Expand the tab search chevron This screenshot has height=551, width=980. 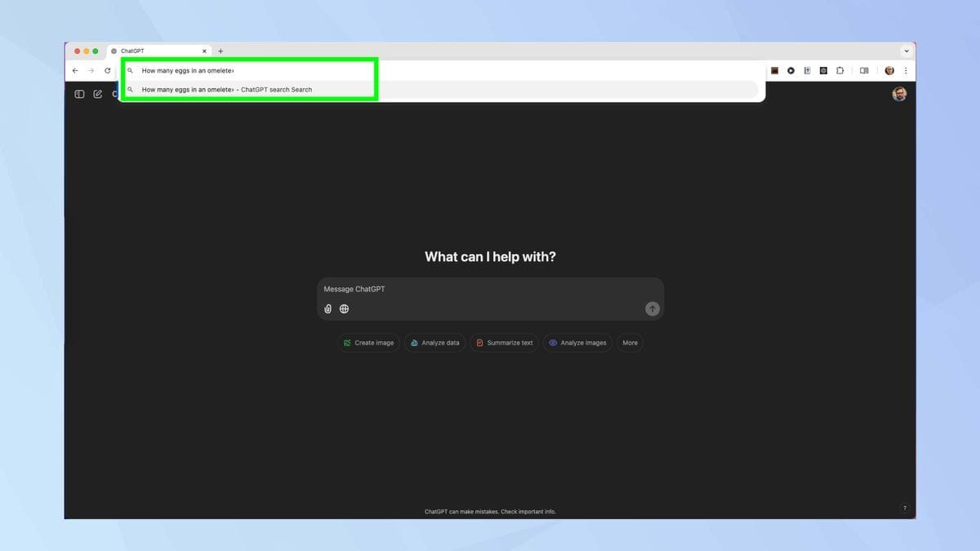[x=906, y=51]
